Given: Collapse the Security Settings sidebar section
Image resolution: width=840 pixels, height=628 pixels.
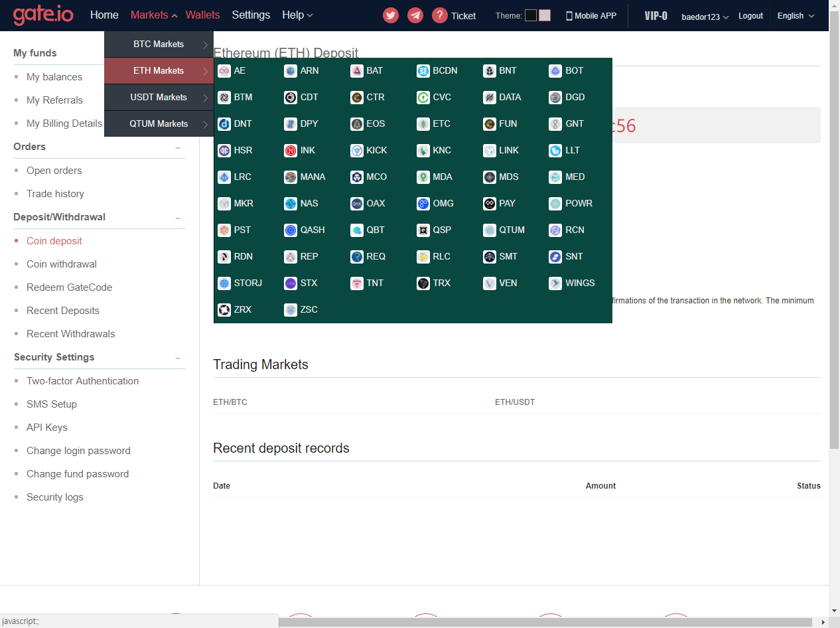Looking at the screenshot, I should point(178,358).
